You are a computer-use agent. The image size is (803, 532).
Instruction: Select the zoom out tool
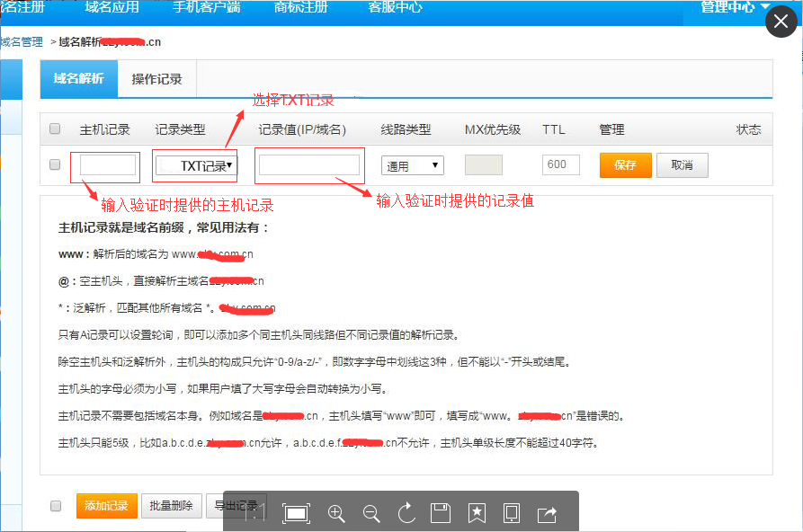pyautogui.click(x=370, y=513)
